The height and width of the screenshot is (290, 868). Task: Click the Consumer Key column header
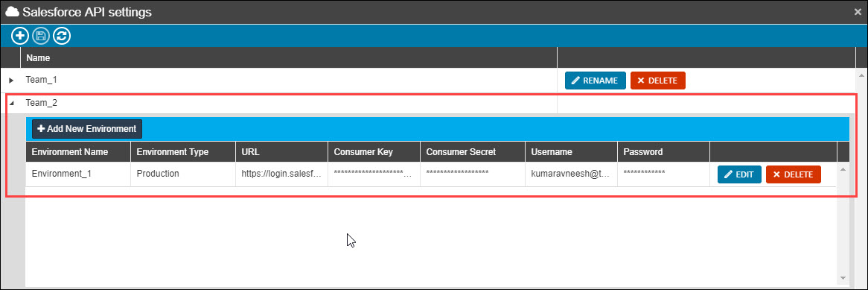tap(374, 151)
